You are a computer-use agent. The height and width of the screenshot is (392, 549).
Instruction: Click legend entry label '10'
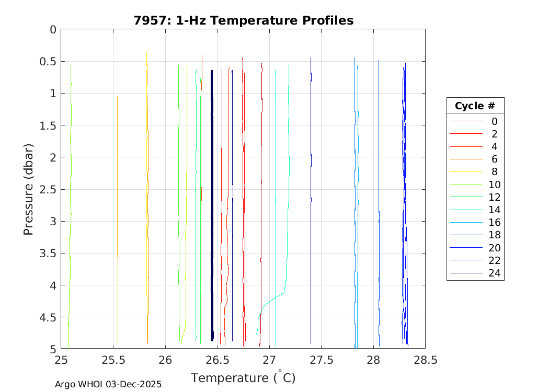(494, 185)
